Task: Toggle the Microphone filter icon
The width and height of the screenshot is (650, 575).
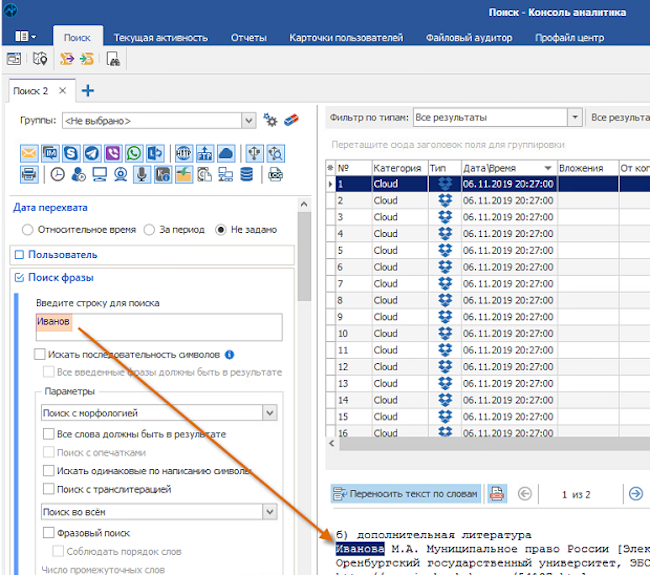Action: (142, 174)
